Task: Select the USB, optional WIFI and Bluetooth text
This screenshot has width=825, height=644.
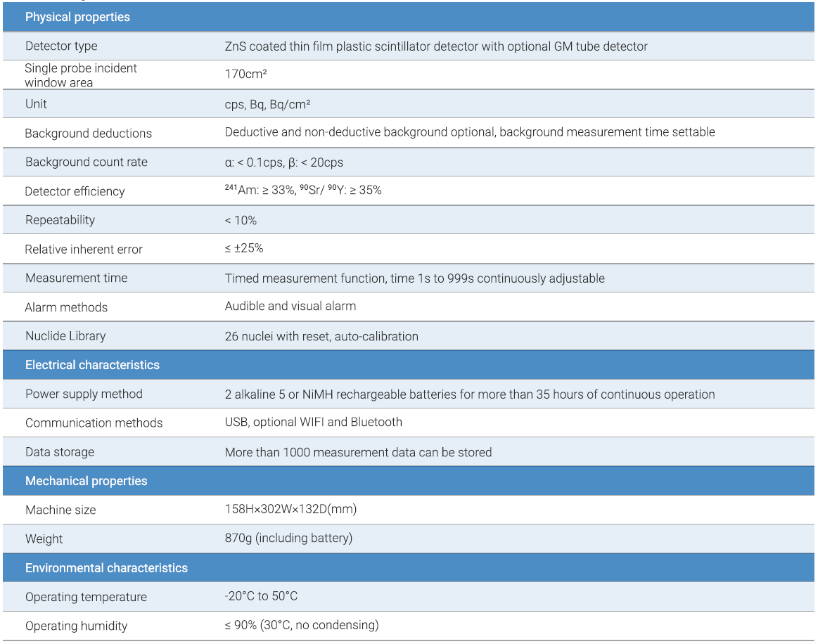Action: point(313,423)
